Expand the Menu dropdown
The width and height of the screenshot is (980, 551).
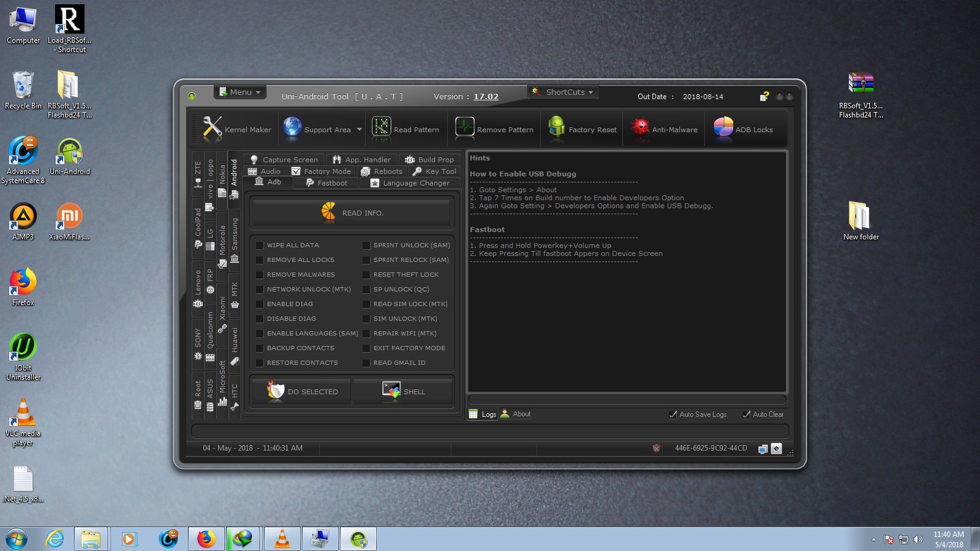click(240, 92)
